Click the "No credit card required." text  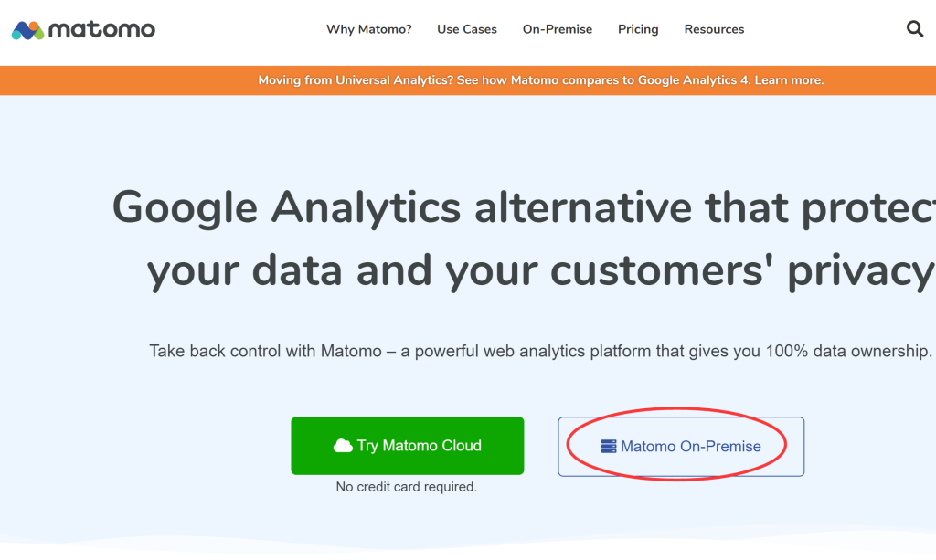407,487
